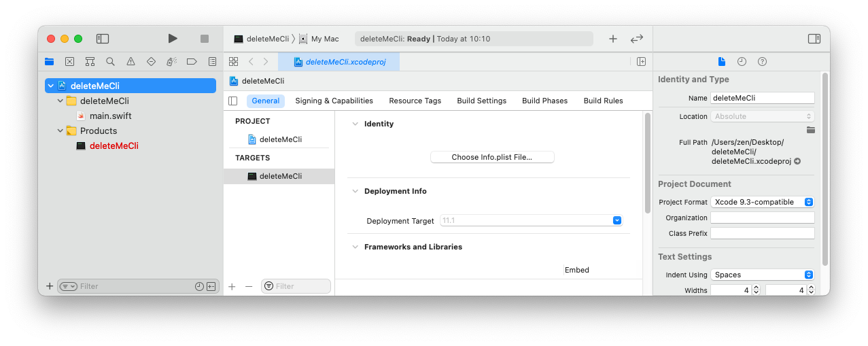Open the Deployment Target dropdown
Screen dimensions: 868x346
617,220
